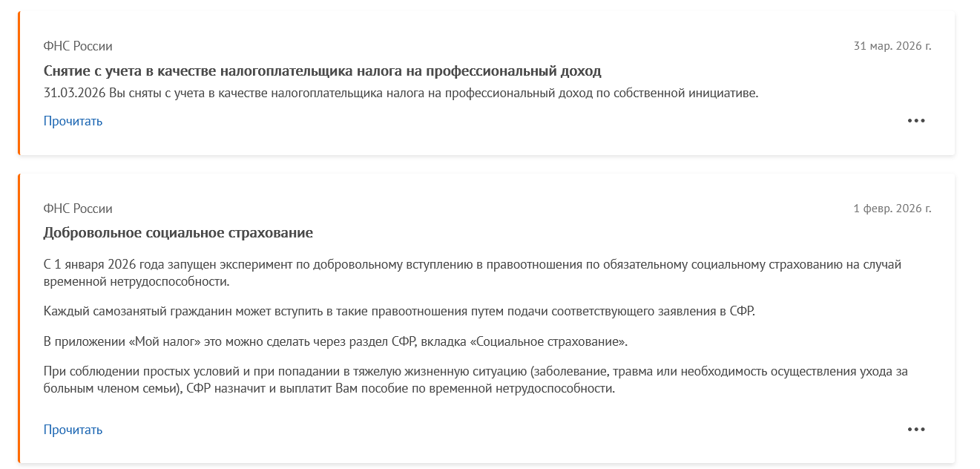Click the orange unread stripe on the insurance card
This screenshot has width=980, height=469.
click(19, 318)
